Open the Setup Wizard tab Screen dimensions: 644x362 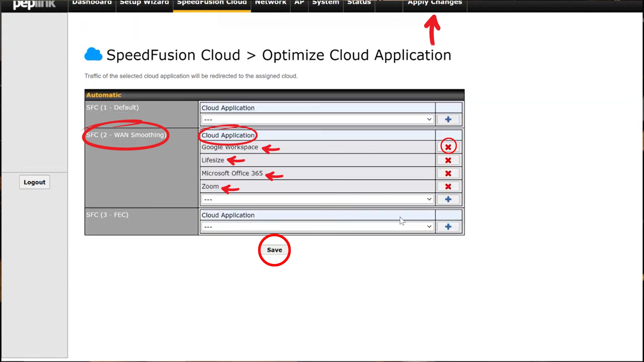[x=144, y=3]
